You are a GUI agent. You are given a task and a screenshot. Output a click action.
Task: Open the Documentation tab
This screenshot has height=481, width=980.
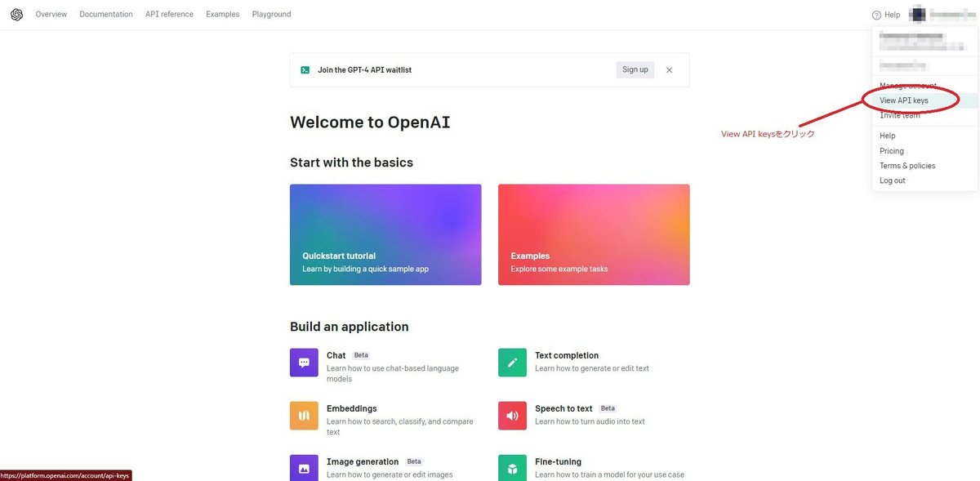point(106,15)
